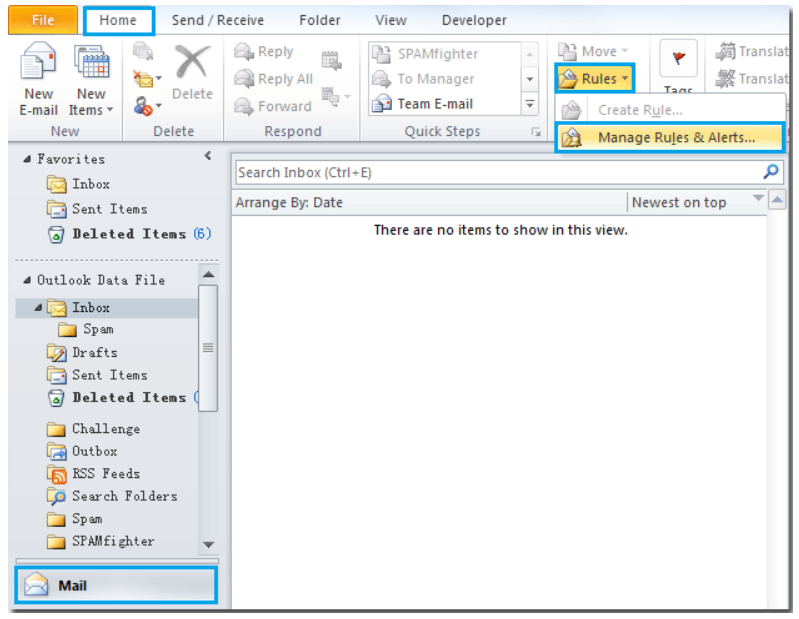Click the folder list scroll-down arrow
The image size is (799, 619).
coord(208,545)
